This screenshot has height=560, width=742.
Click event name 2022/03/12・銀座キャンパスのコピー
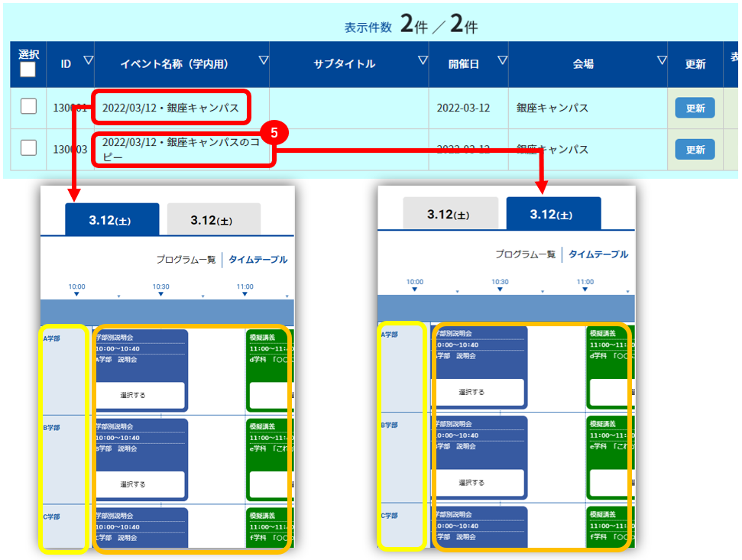(x=181, y=149)
